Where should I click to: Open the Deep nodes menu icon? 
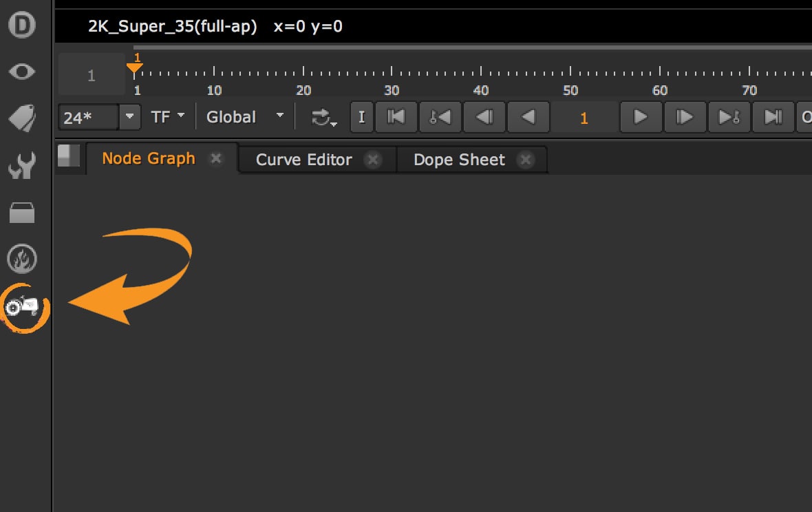[x=22, y=25]
